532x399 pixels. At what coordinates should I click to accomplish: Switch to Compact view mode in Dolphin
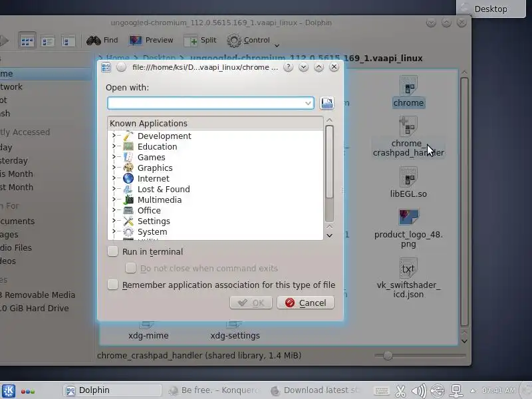(x=47, y=41)
